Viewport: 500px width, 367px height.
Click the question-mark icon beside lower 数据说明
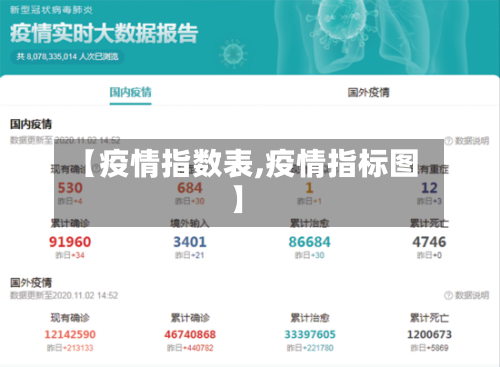[x=449, y=295]
